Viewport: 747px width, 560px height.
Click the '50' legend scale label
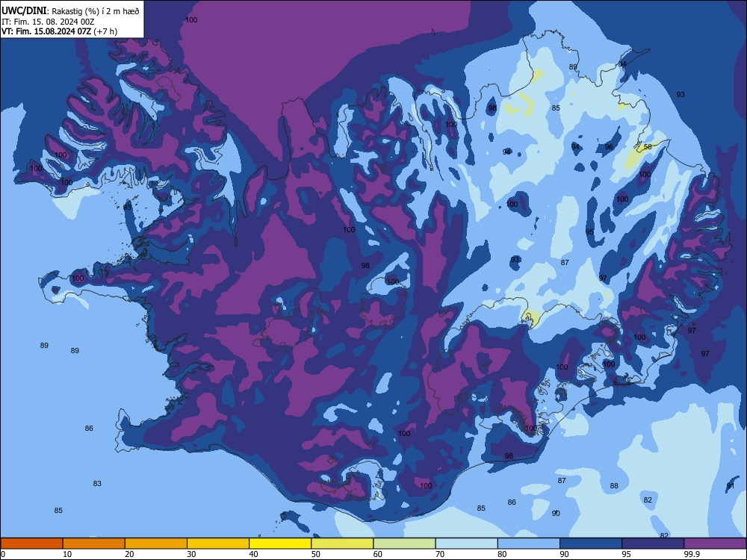[316, 554]
